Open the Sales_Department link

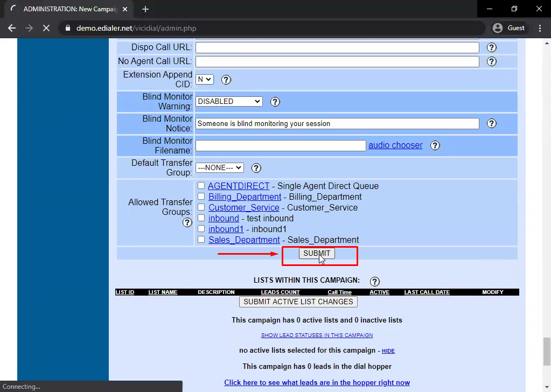click(244, 240)
